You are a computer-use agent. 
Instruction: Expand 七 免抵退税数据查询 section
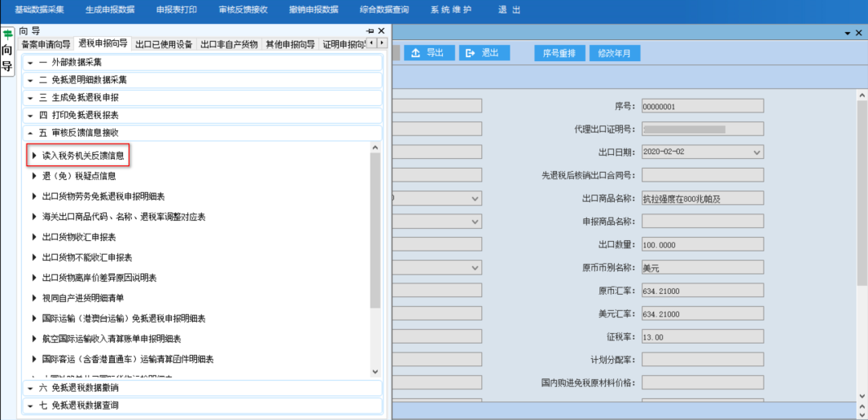click(x=201, y=406)
